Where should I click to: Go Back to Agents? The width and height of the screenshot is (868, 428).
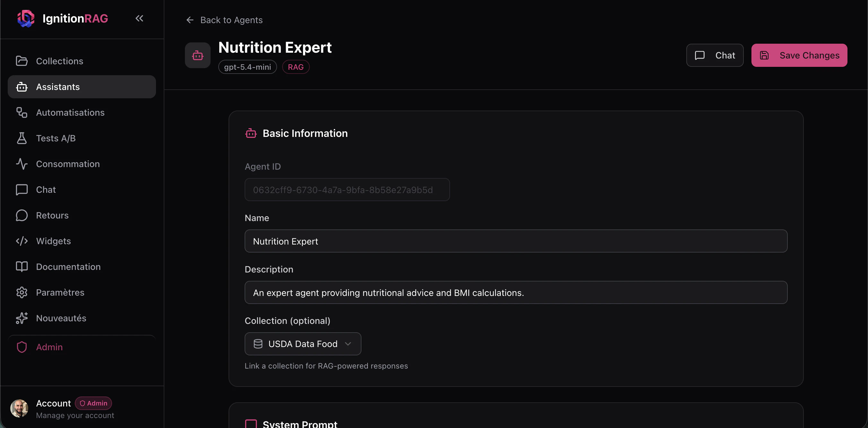coord(224,20)
